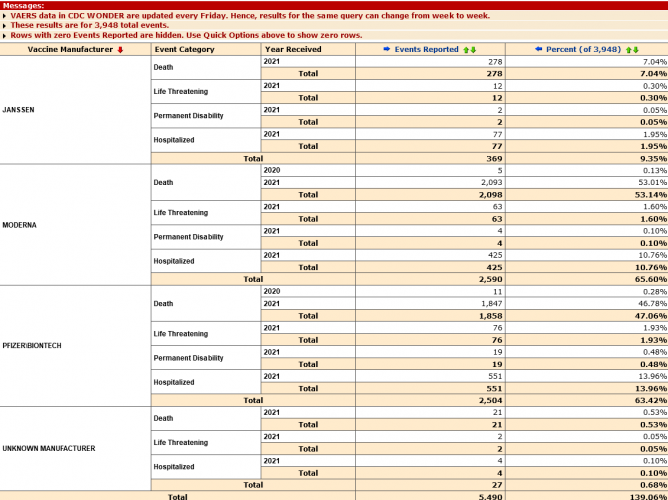The image size is (668, 500).
Task: Click the Messages section heading
Action: [x=23, y=5]
